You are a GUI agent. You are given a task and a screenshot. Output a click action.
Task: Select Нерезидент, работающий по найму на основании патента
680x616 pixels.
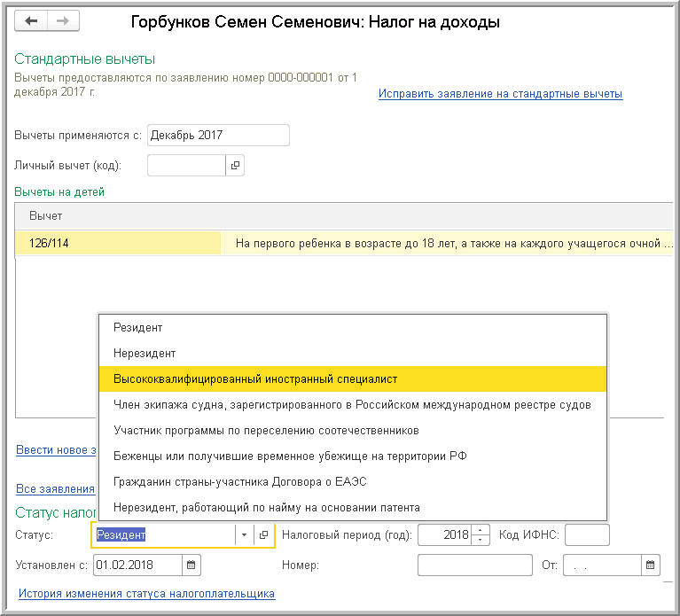(x=353, y=507)
